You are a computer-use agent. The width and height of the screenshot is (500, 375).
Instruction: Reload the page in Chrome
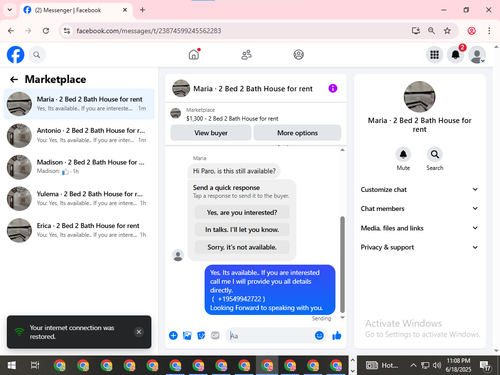point(46,31)
